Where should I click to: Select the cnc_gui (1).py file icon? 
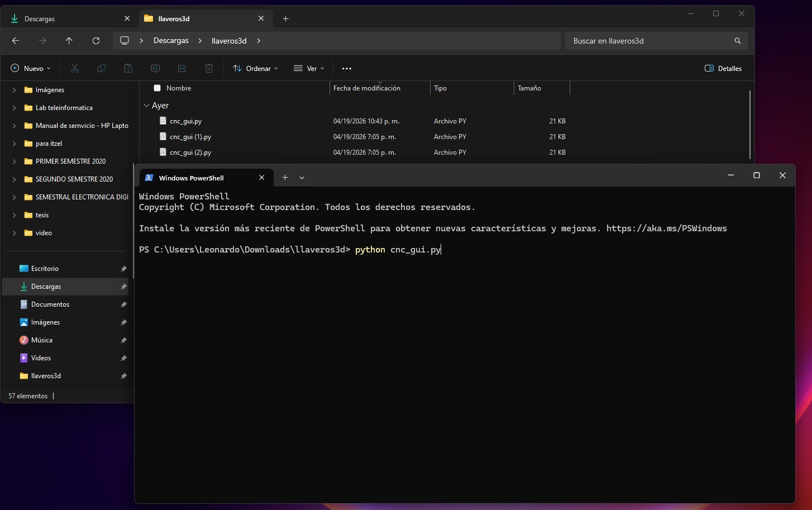(x=163, y=136)
